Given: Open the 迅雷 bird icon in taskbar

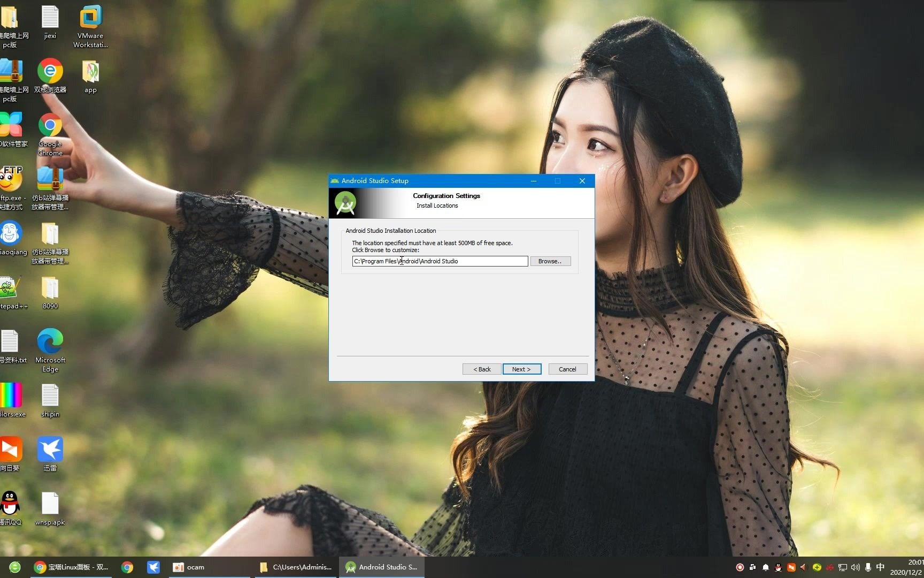Looking at the screenshot, I should coord(153,567).
